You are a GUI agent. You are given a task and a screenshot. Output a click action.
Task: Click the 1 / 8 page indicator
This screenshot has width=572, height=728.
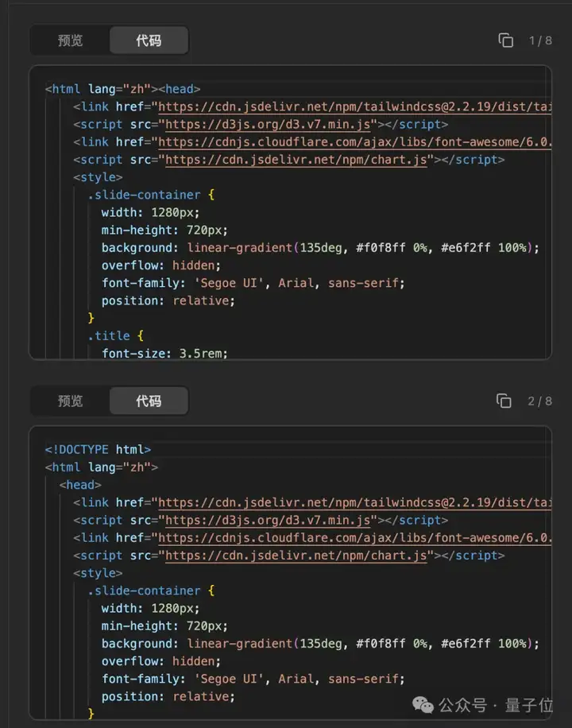540,41
